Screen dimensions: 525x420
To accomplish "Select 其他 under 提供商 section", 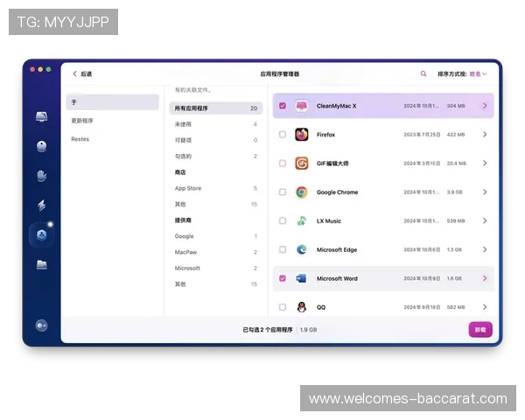I will (216, 284).
